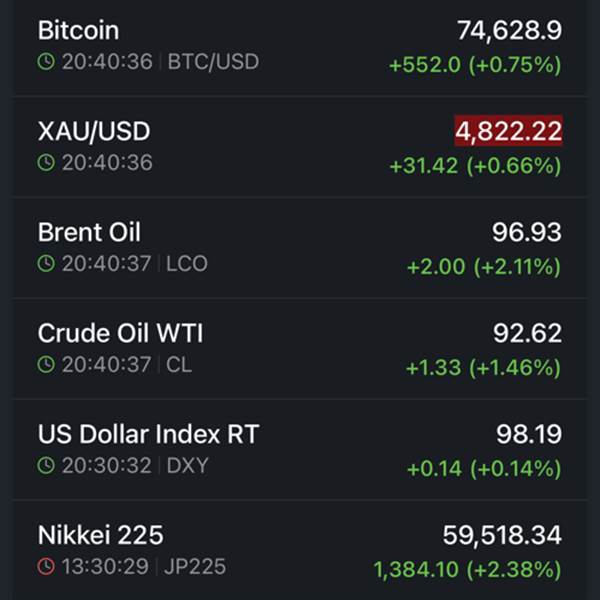
Task: Click the red highlighted price 4,822.22
Action: pyautogui.click(x=508, y=131)
